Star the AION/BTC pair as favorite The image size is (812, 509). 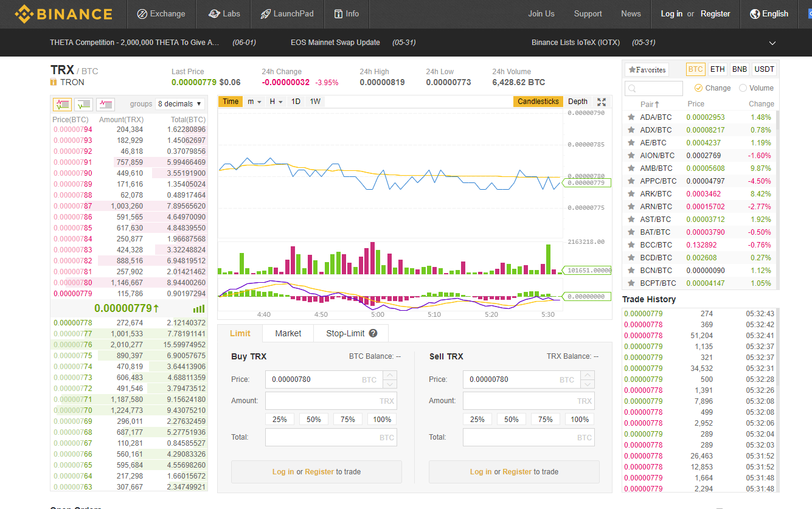pyautogui.click(x=631, y=156)
